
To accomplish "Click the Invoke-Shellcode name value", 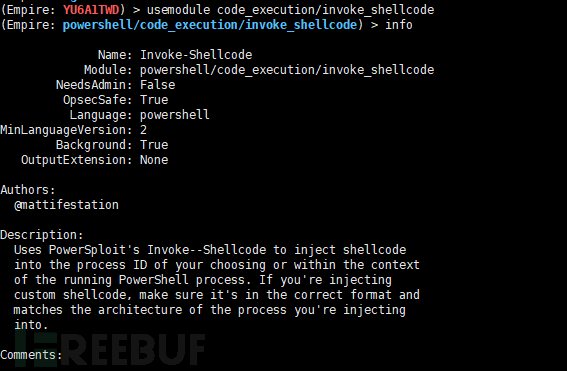I will click(x=196, y=55).
